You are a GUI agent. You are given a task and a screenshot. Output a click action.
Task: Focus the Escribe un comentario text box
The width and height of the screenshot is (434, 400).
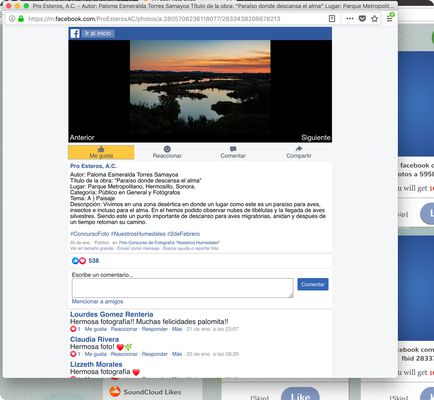182,288
